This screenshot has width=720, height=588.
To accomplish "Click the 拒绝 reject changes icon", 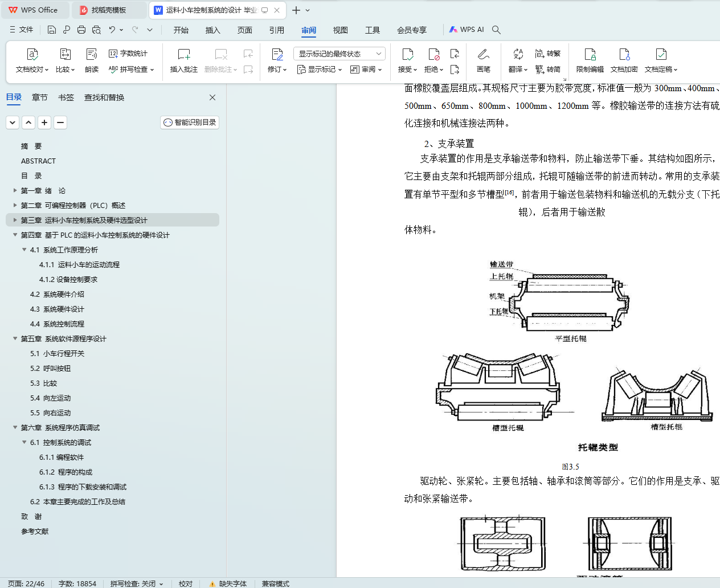I will click(433, 54).
